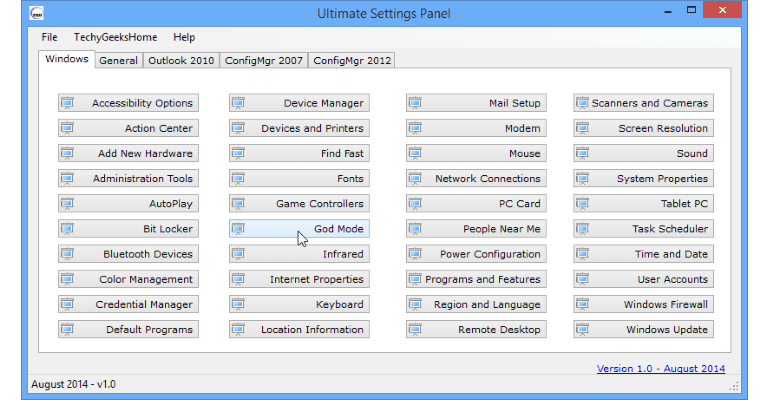The width and height of the screenshot is (770, 400).
Task: Click the monitor icon beside Windows Update
Action: [584, 330]
